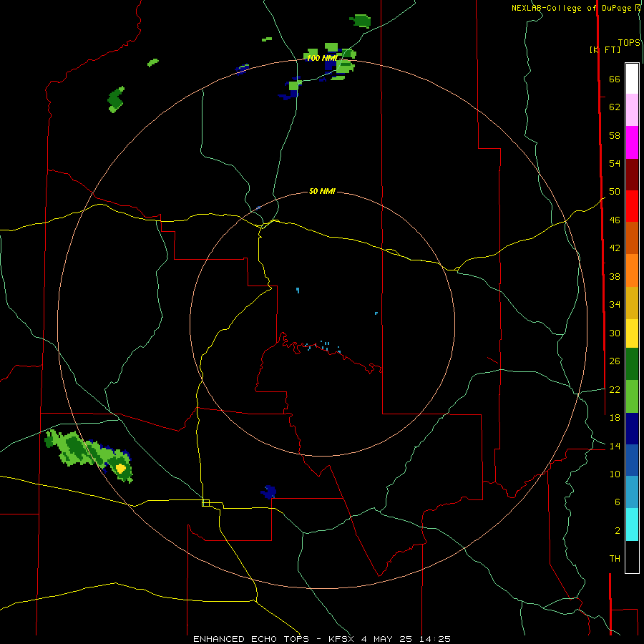Screen dimensions: 644x644
Task: Click the light blue swatch beside 6
Action: click(632, 492)
